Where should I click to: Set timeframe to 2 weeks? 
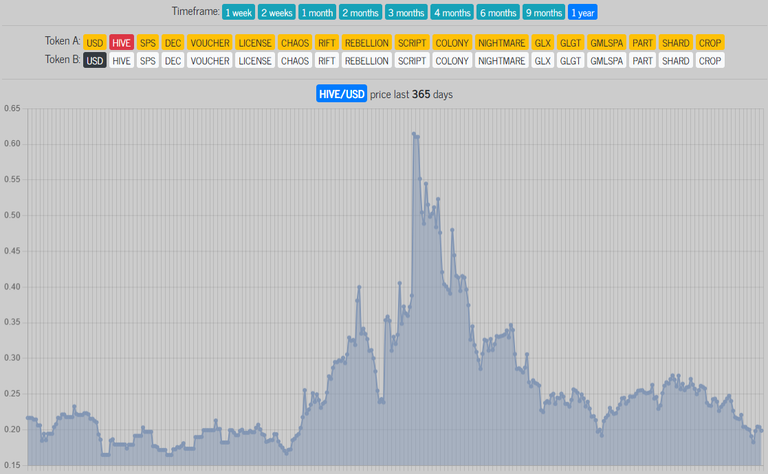[x=277, y=12]
